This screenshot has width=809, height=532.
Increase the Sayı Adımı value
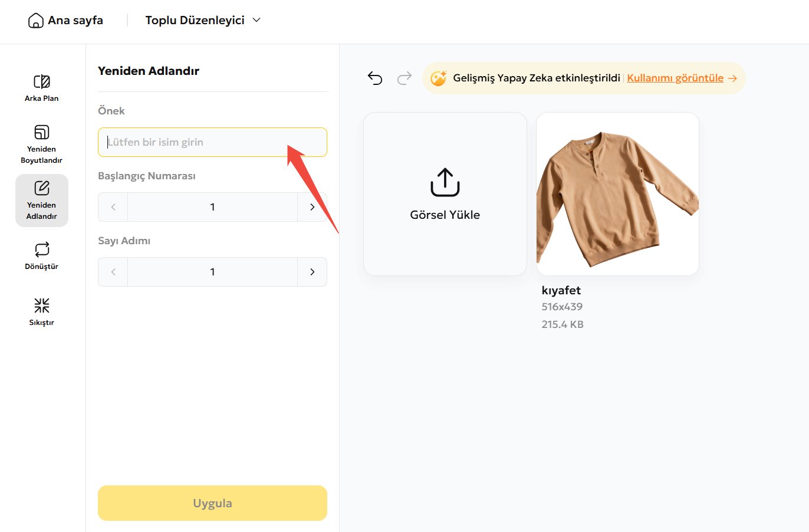coord(312,272)
